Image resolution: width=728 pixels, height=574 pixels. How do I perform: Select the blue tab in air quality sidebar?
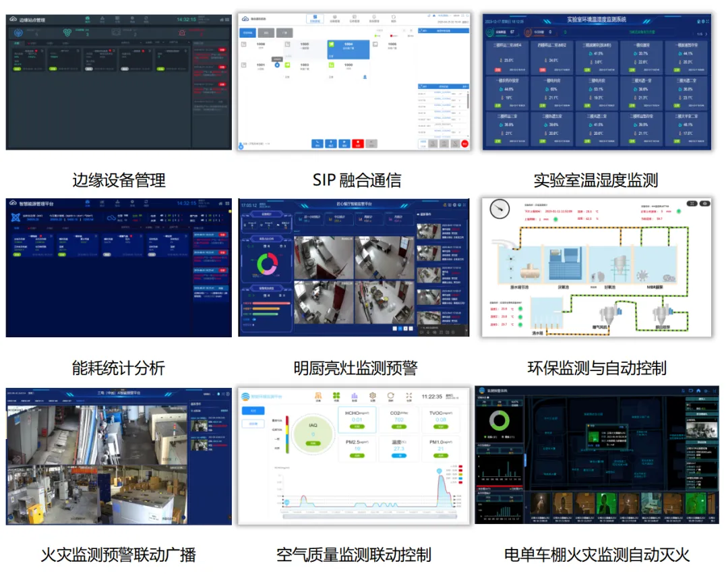point(253,410)
